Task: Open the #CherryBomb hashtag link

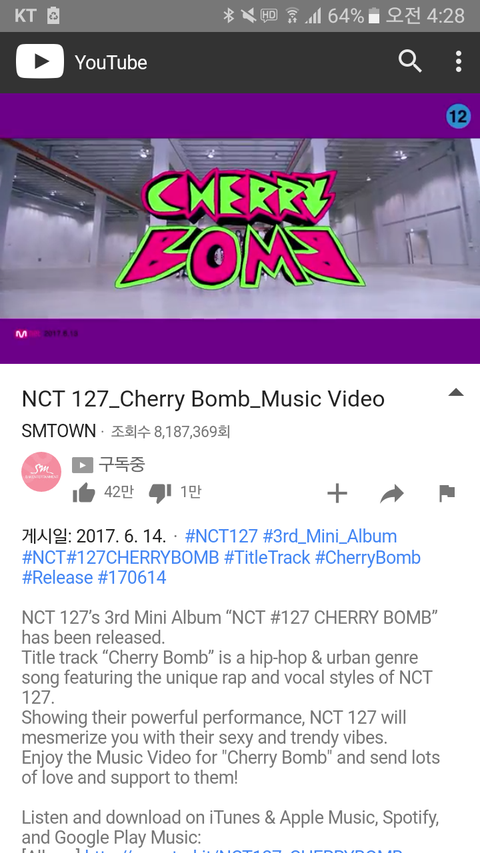Action: [x=368, y=557]
